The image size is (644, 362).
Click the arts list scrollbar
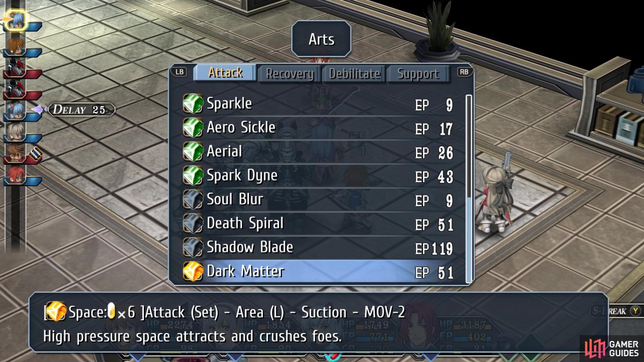click(469, 188)
